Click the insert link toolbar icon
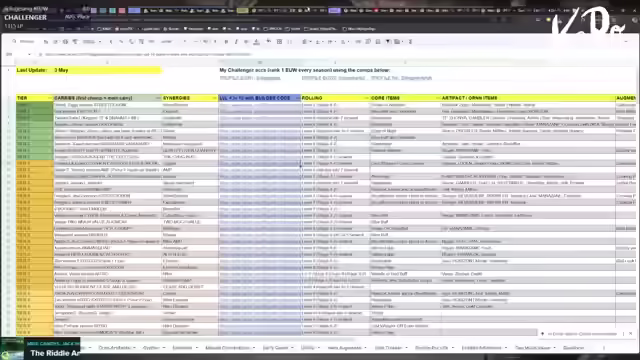Image resolution: width=640 pixels, height=360 pixels. pyautogui.click(x=358, y=42)
